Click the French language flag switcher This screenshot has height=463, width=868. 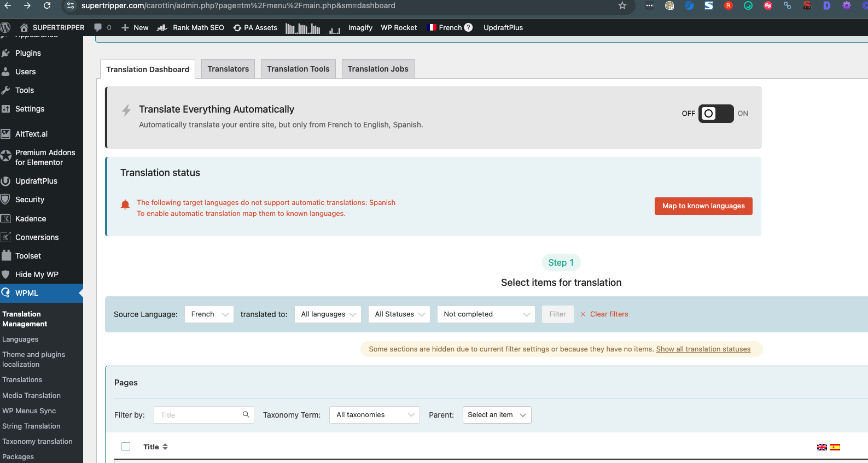coord(444,27)
